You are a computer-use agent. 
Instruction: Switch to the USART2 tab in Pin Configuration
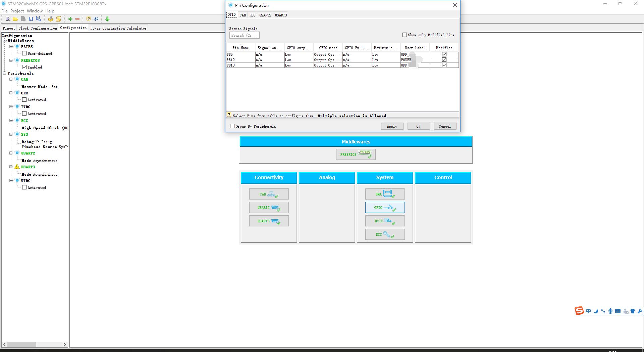point(265,15)
